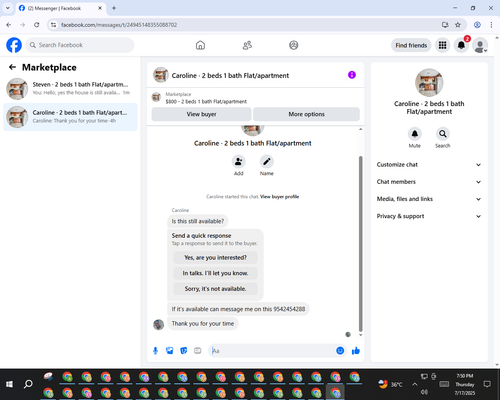The height and width of the screenshot is (400, 500).
Task: Open Steven conversation in Marketplace list
Action: [x=70, y=89]
